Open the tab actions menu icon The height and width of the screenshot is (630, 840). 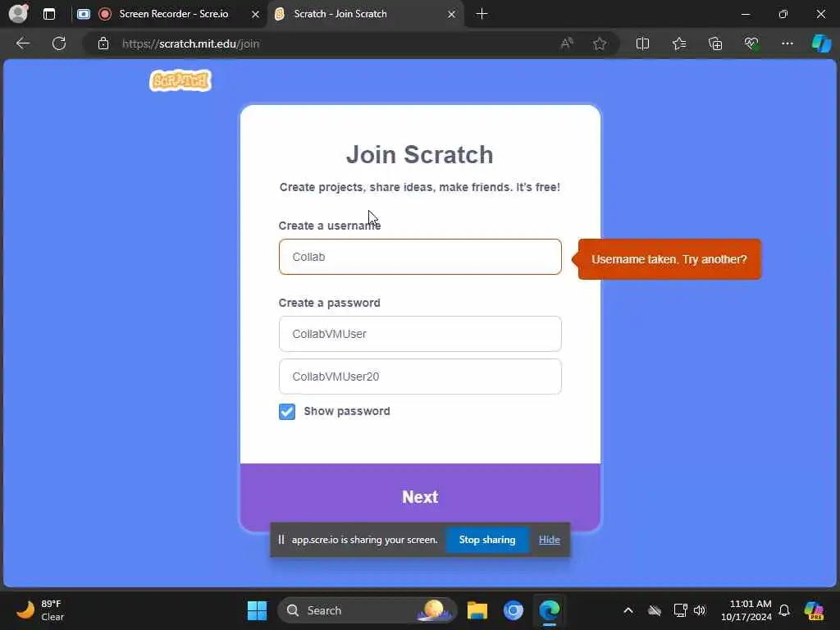[x=48, y=14]
